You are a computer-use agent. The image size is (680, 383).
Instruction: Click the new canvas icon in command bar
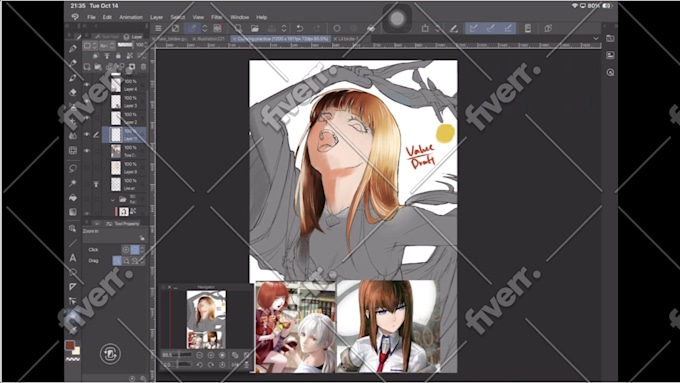click(x=238, y=29)
